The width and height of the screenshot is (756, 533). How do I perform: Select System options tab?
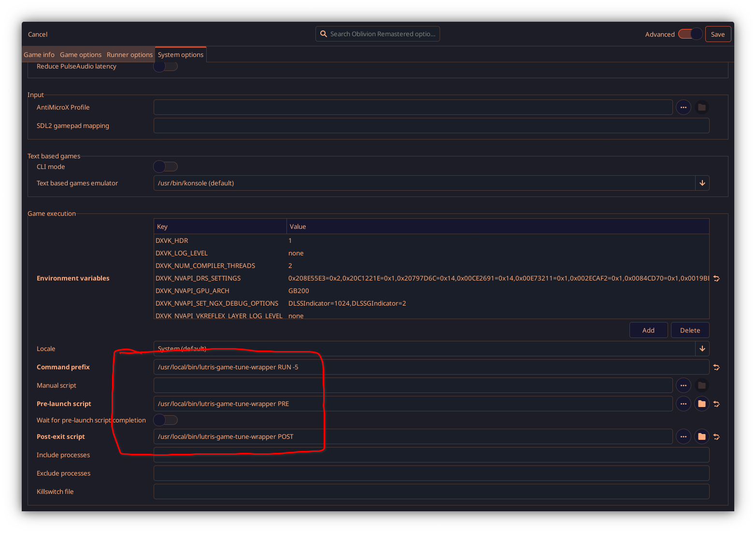click(x=181, y=55)
